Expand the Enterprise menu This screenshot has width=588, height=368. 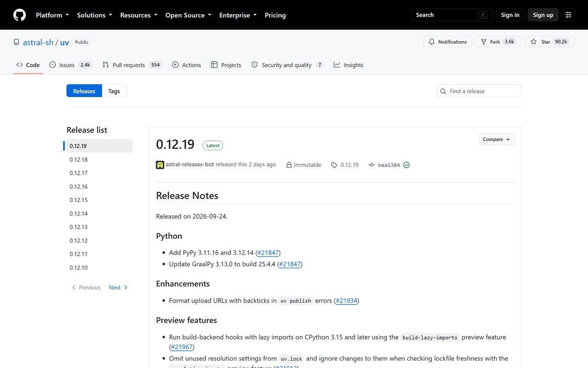pos(238,15)
